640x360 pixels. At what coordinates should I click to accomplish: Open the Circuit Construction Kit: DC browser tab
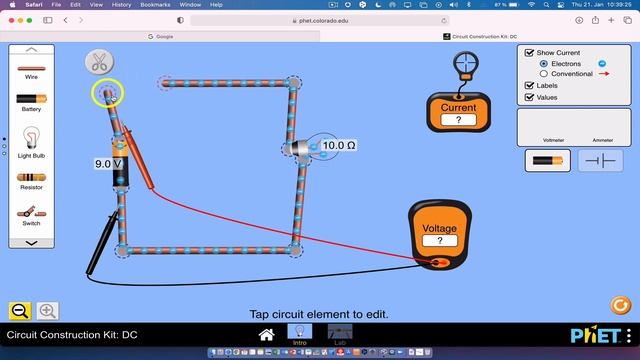click(x=480, y=36)
